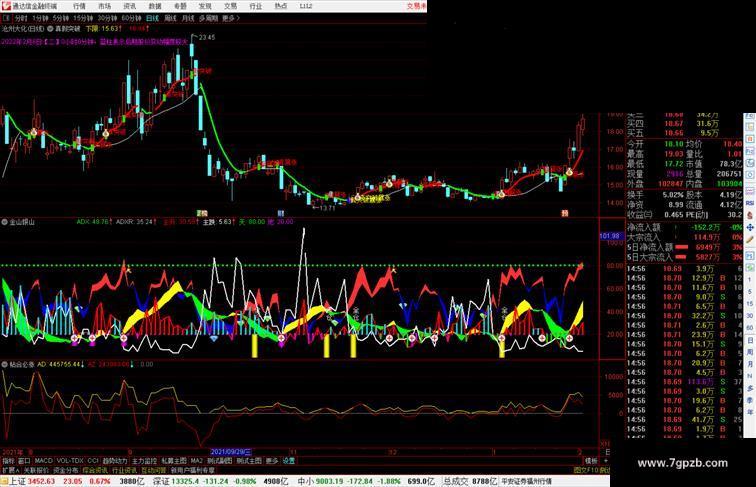Viewport: 756px width, 487px height.
Task: Click the 月 icon in right sidebar
Action: [x=750, y=364]
